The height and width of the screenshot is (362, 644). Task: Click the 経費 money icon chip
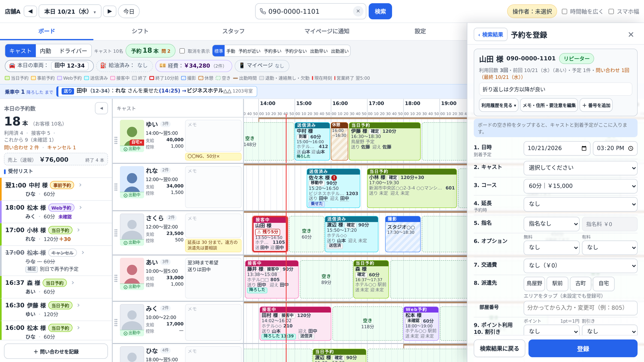[x=162, y=65]
